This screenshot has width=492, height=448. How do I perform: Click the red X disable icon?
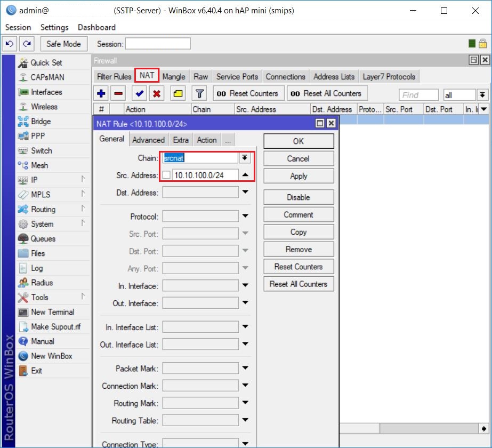[157, 93]
